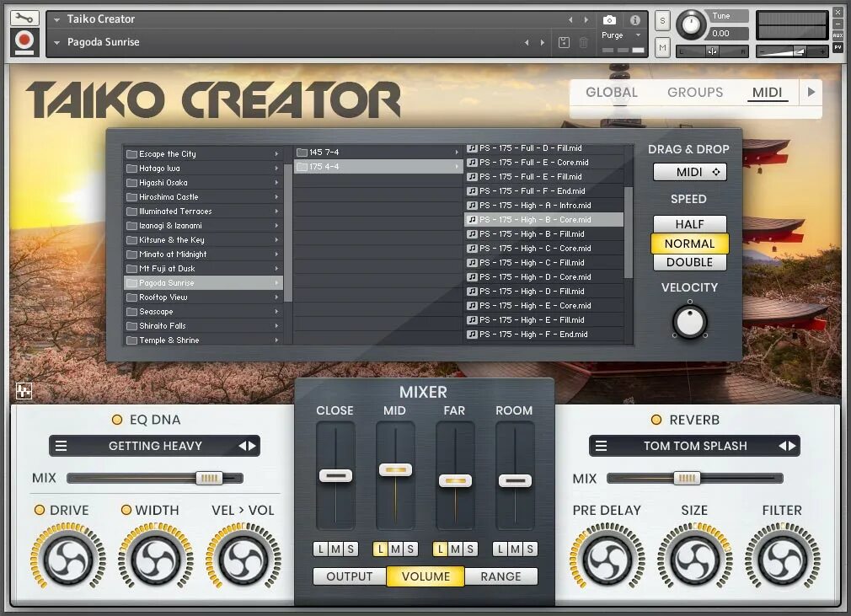Click the CLOSE channel volume fader
Screen dimensions: 851x616
click(x=336, y=476)
